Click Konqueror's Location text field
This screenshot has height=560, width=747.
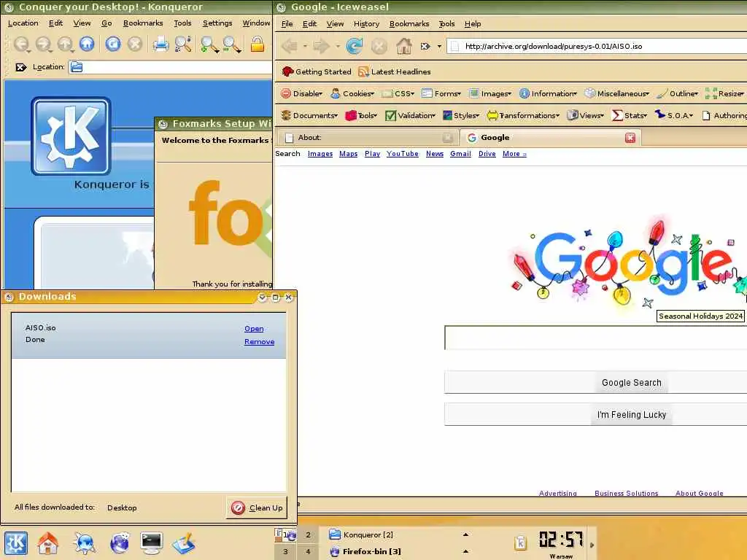click(171, 67)
